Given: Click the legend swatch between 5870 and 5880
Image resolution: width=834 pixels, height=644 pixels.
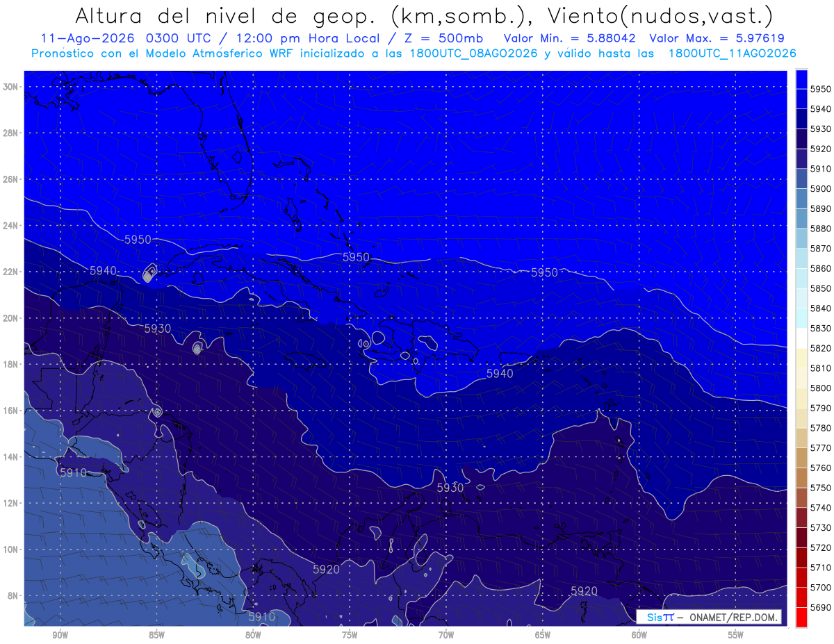Looking at the screenshot, I should (801, 238).
